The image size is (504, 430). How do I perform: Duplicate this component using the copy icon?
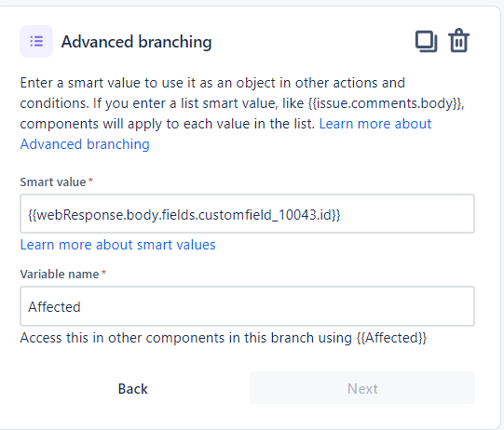coord(426,41)
